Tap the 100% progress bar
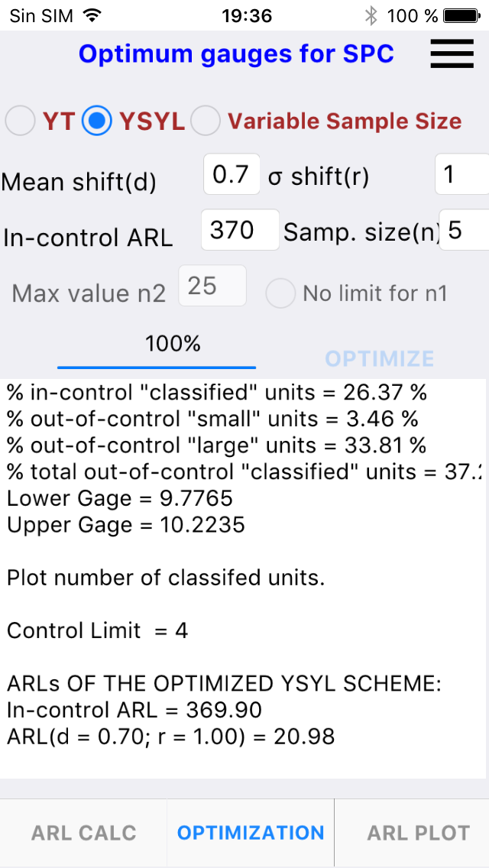Image resolution: width=489 pixels, height=868 pixels. click(157, 367)
